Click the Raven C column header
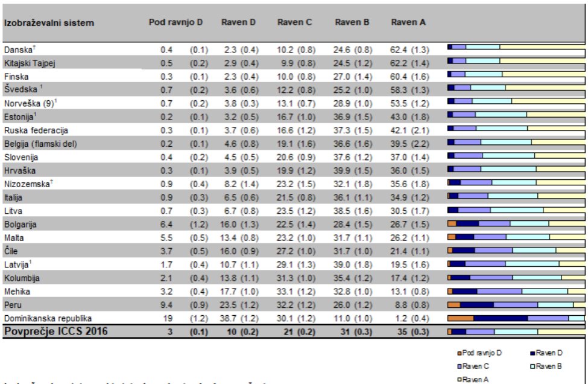 tap(294, 22)
